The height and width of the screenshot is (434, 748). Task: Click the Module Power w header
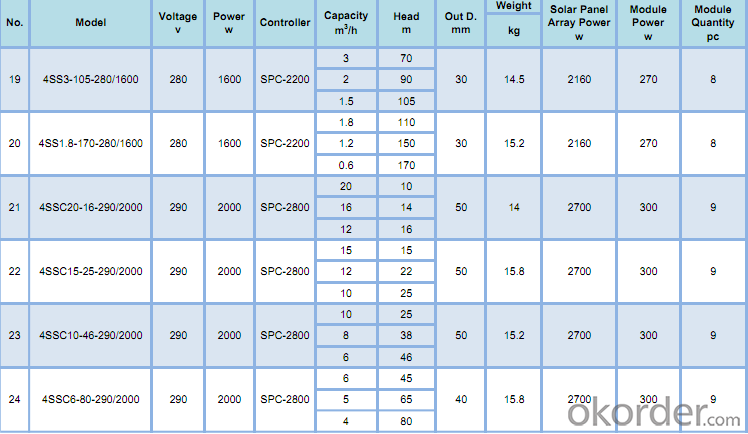[648, 22]
